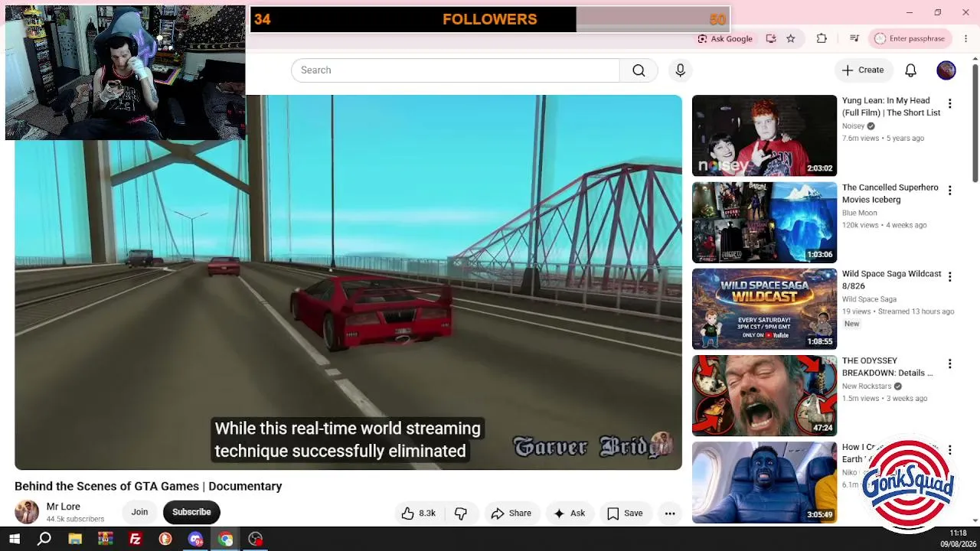Click the '44.5k subscribers' text

coord(75,519)
